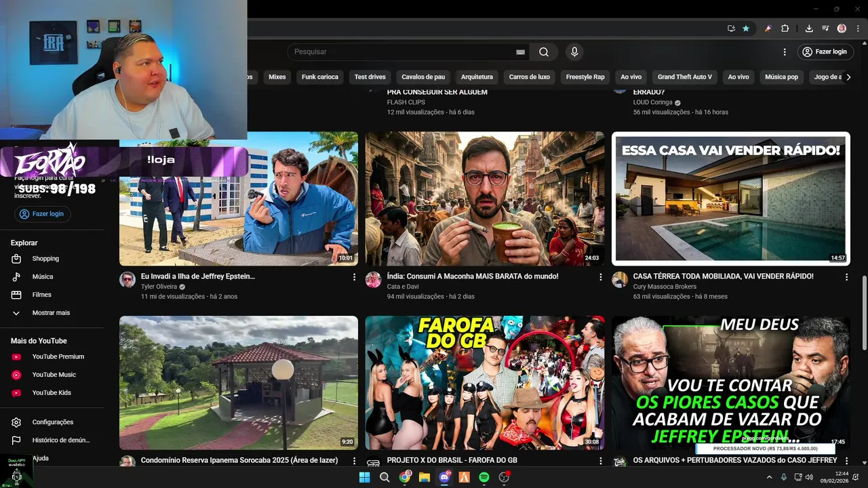Open the on-screen keyboard icon in search box
The height and width of the screenshot is (488, 868).
click(520, 52)
